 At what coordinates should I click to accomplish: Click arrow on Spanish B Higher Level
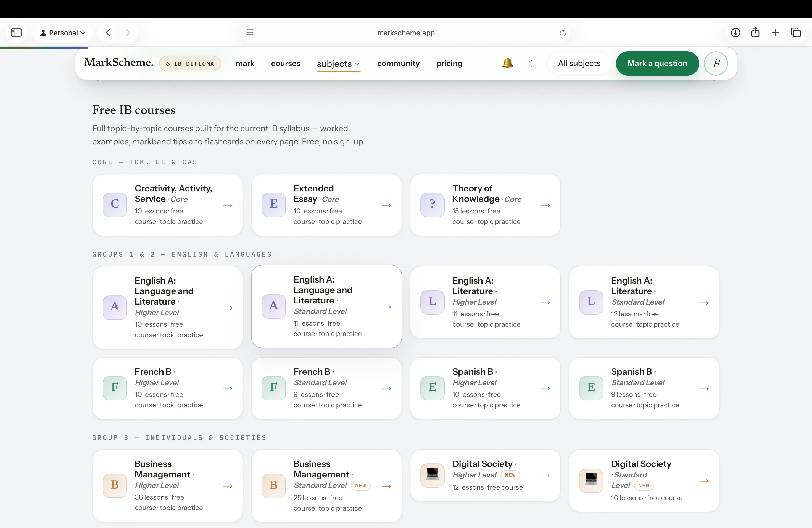coord(545,389)
